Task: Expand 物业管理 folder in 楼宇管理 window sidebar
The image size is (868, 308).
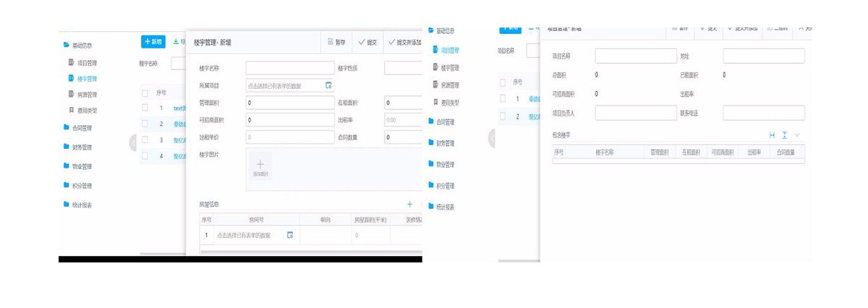Action: click(77, 166)
